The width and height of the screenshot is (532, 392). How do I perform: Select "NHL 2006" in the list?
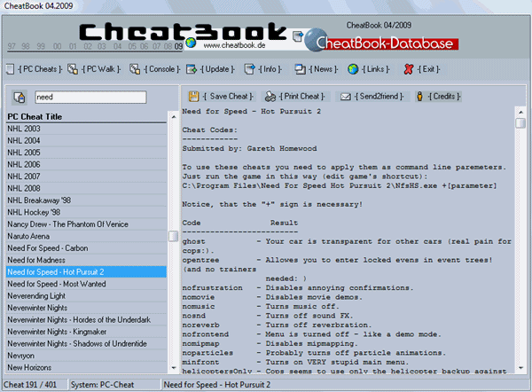[87, 165]
